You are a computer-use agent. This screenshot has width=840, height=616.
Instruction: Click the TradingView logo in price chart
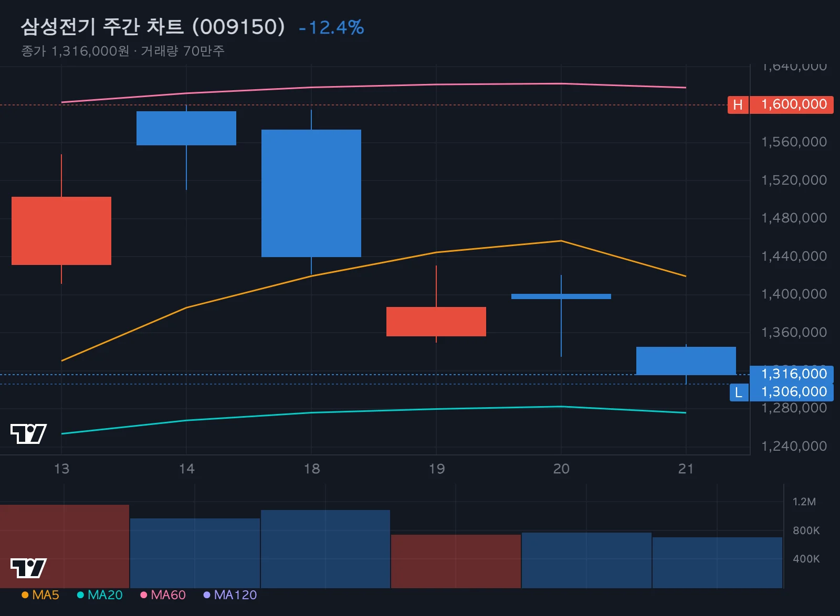coord(28,433)
